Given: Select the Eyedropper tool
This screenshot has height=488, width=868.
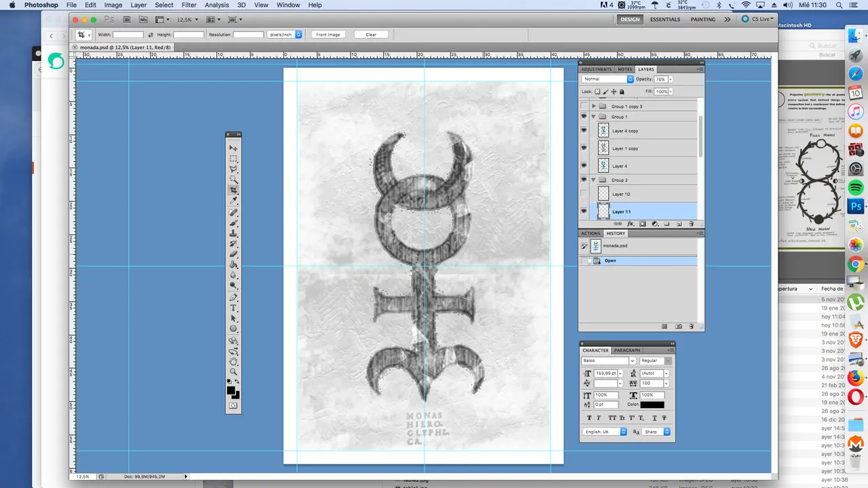Looking at the screenshot, I should click(x=233, y=200).
